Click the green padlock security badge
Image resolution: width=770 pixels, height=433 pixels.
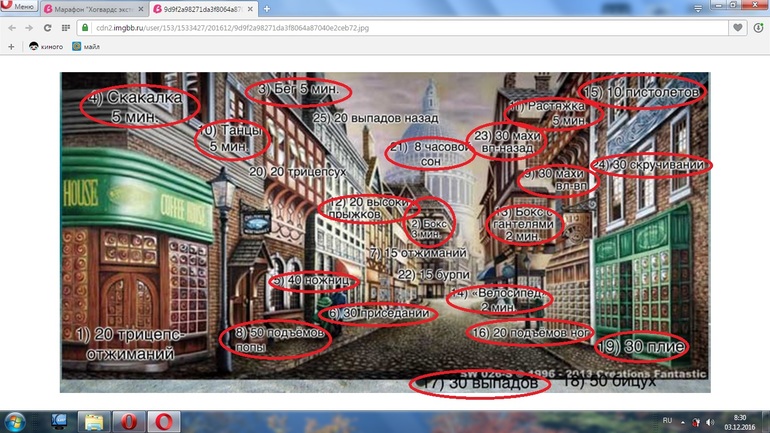(85, 28)
